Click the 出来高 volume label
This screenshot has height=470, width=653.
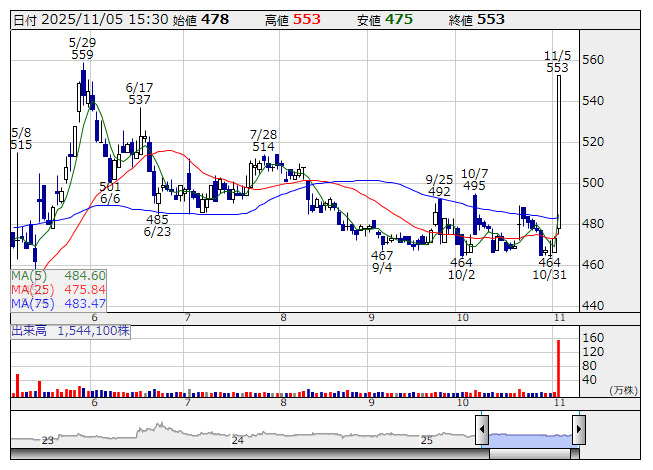point(30,328)
